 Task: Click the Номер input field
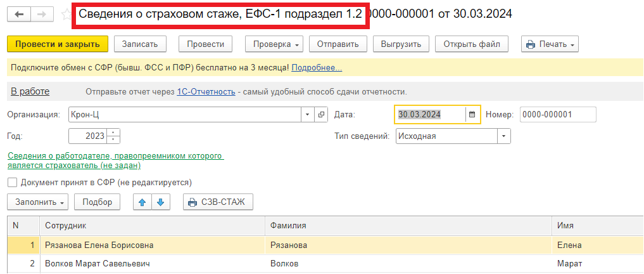[558, 115]
